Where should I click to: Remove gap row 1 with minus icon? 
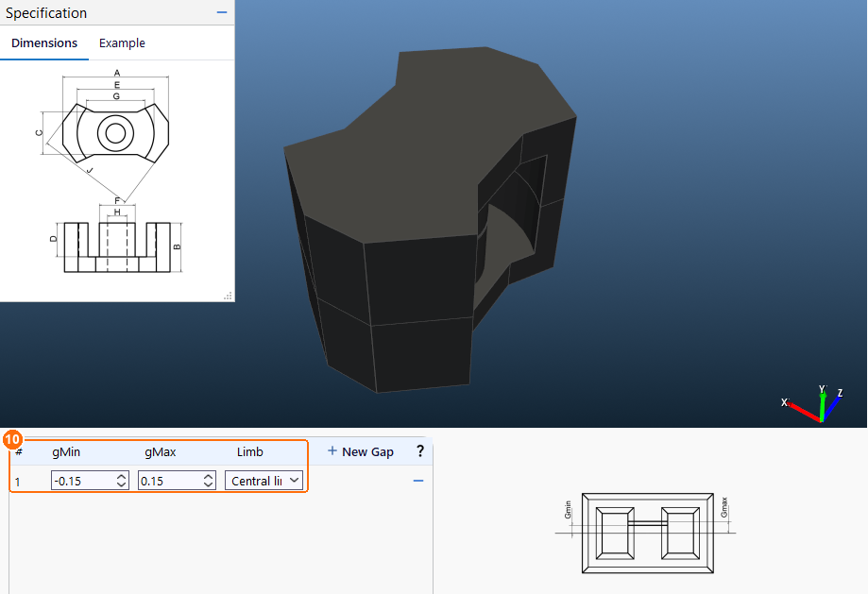(418, 481)
